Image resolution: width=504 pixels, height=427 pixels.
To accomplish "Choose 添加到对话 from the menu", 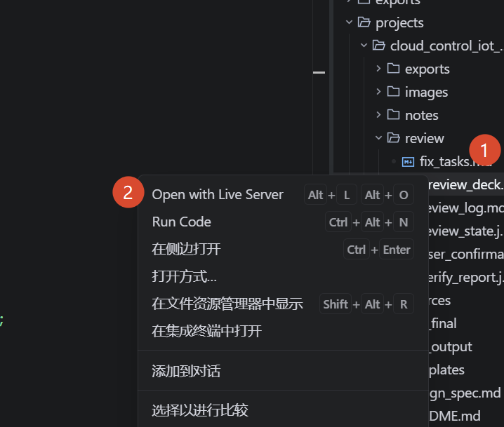I will pos(186,371).
